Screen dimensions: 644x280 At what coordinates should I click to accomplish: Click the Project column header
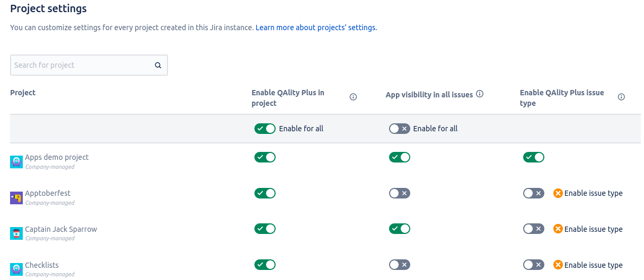coord(23,93)
